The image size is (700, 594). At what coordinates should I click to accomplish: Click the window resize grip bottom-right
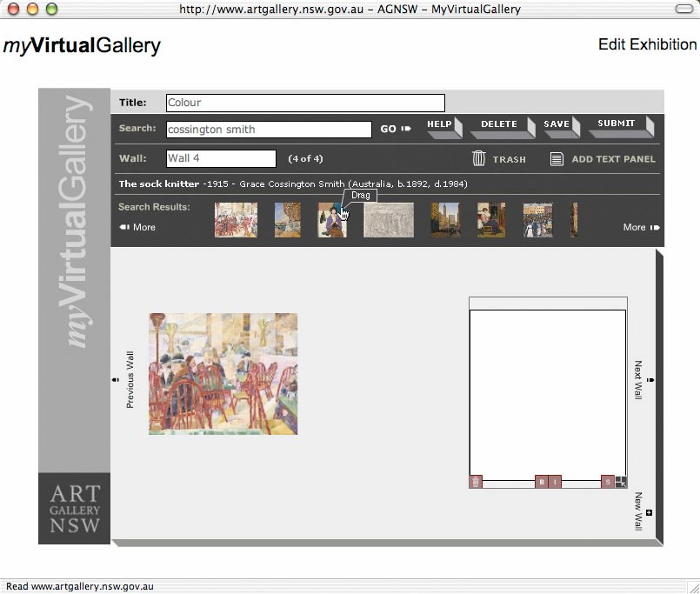click(693, 587)
